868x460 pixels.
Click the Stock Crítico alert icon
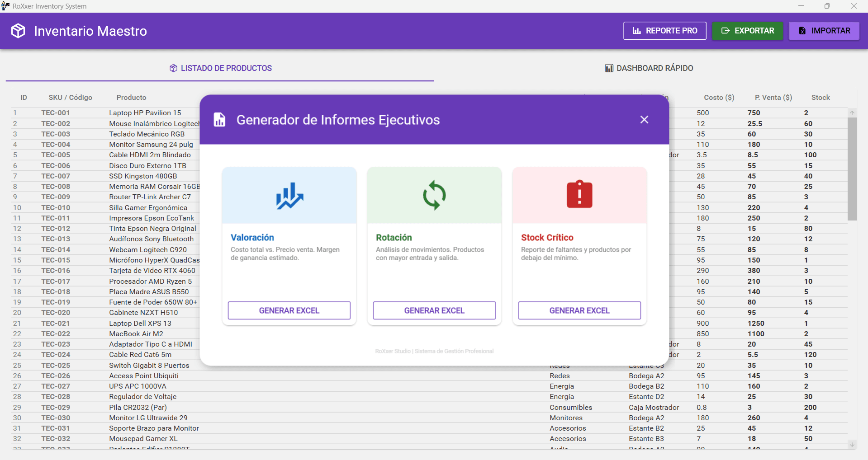click(x=579, y=194)
